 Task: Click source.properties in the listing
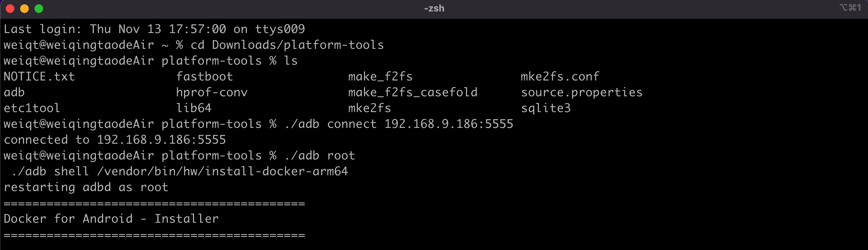[582, 92]
